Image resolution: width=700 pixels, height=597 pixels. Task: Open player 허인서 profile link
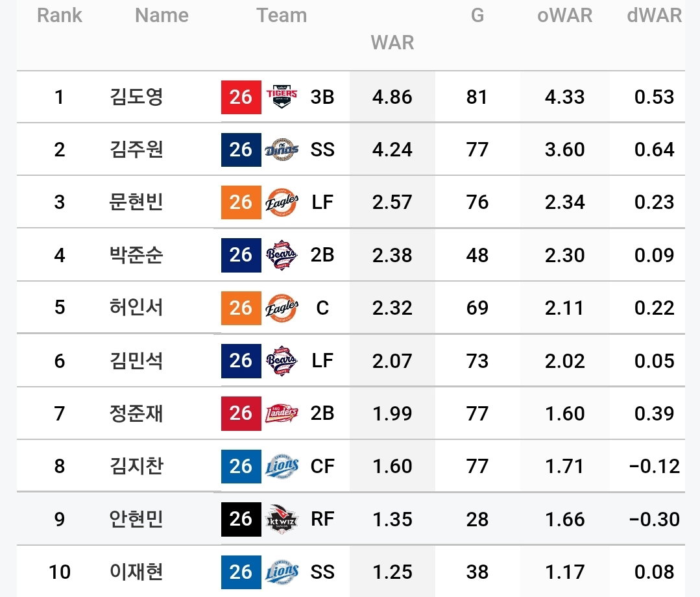tap(136, 308)
